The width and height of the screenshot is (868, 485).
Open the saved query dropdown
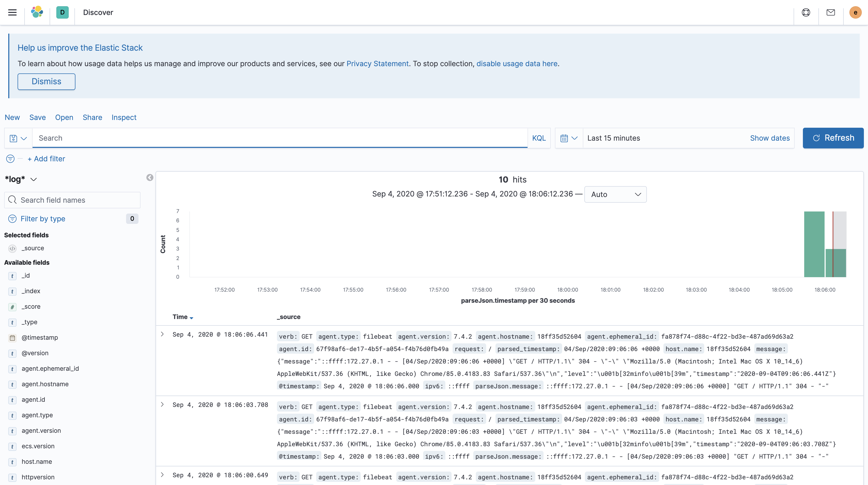(18, 138)
